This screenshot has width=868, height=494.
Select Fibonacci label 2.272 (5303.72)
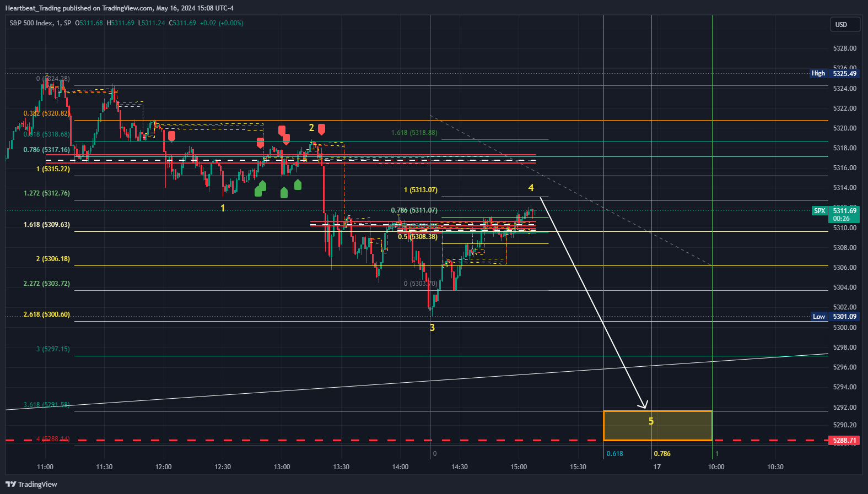click(x=47, y=284)
